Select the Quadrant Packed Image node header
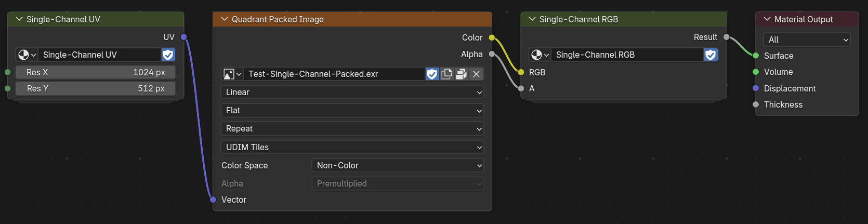The height and width of the screenshot is (224, 868). tap(352, 19)
